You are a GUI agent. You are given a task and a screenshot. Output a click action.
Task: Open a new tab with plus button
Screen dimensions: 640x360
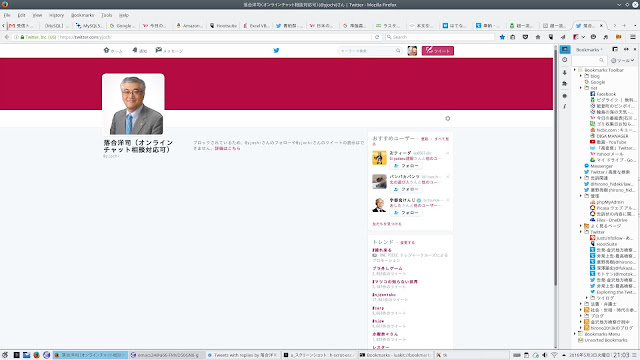[624, 25]
